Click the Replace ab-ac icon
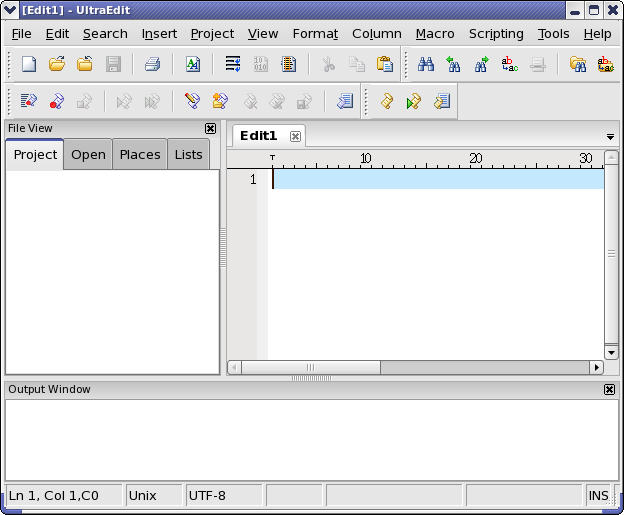 [x=509, y=64]
